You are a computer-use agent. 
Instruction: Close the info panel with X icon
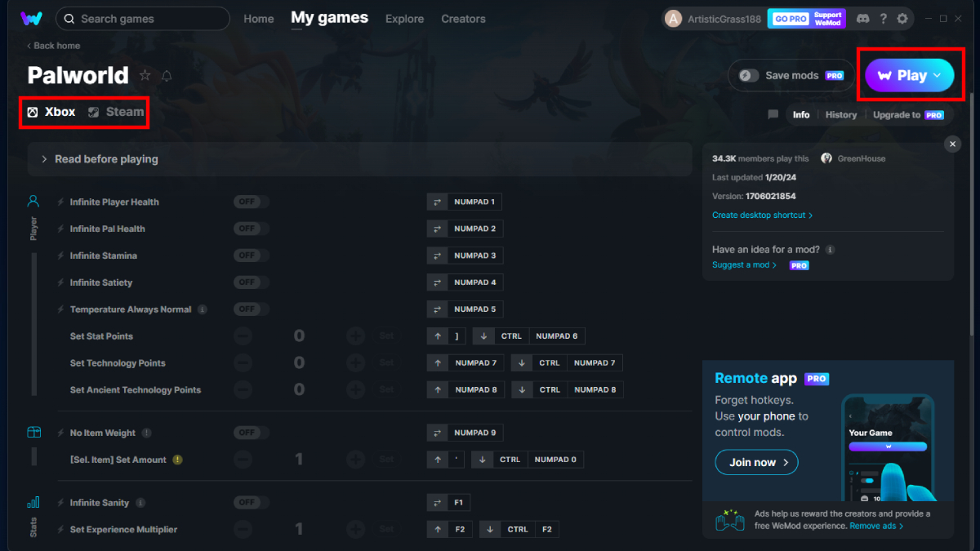[952, 144]
